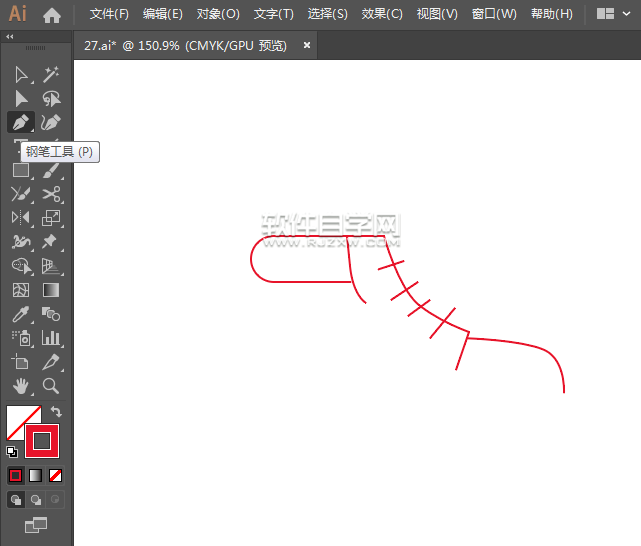The width and height of the screenshot is (641, 546).
Task: Select the Blend tool
Action: (51, 314)
